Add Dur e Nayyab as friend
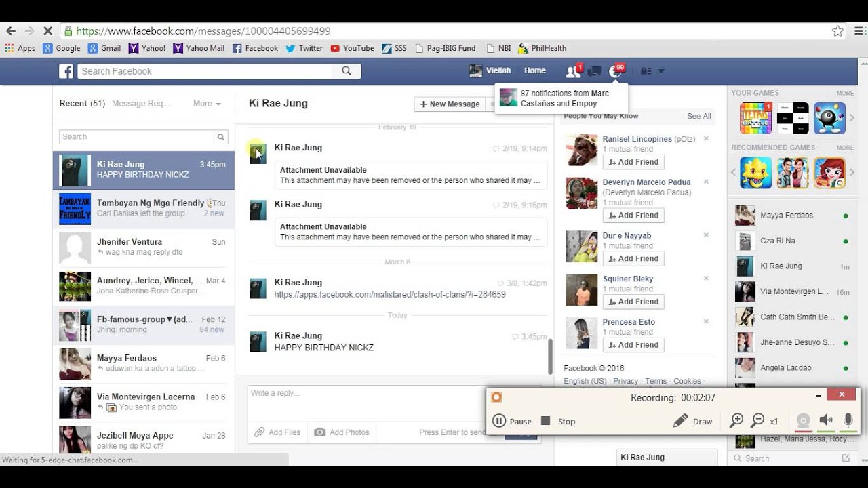This screenshot has height=488, width=868. (633, 258)
